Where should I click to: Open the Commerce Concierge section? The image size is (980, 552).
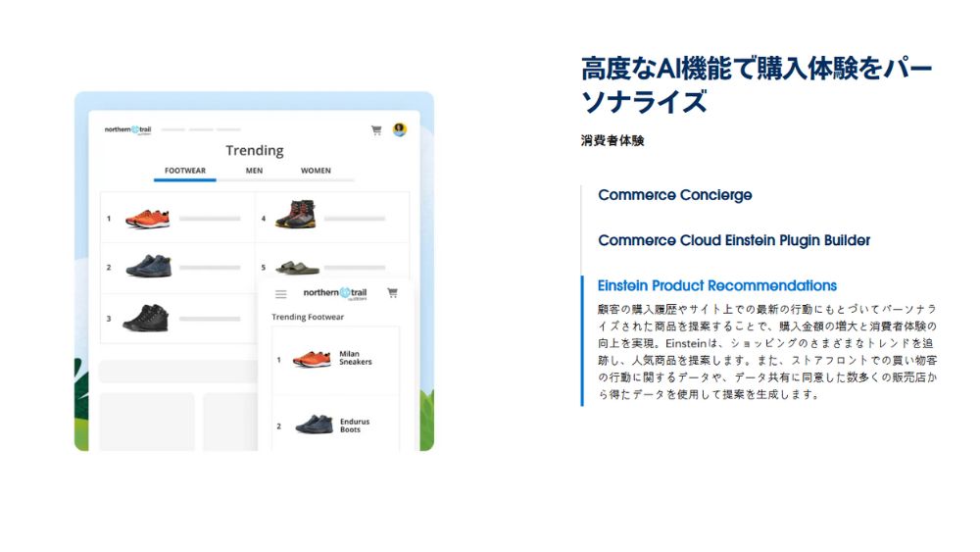(674, 195)
